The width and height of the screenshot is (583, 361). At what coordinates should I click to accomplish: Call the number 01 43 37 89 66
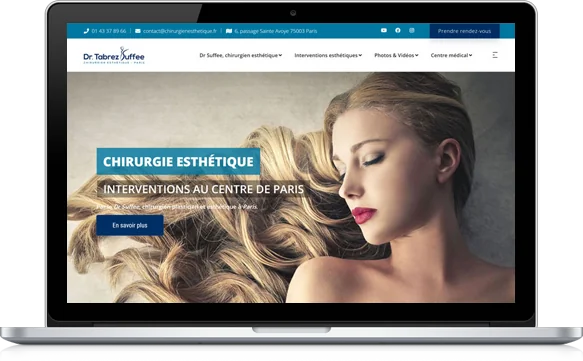pos(109,31)
